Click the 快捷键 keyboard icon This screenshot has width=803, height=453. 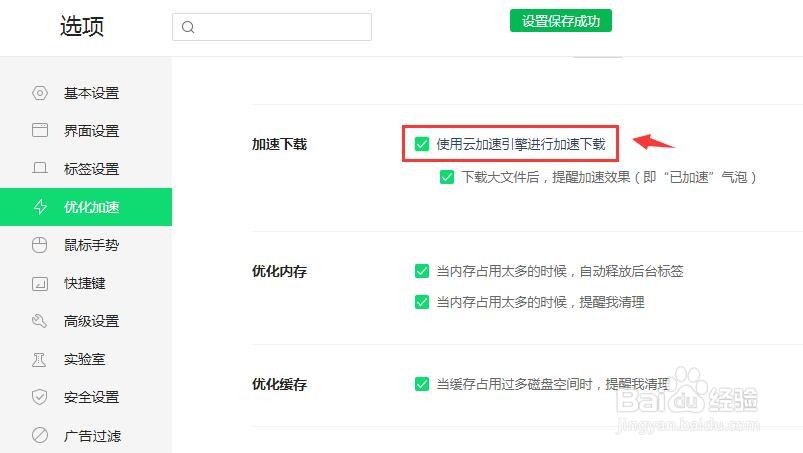(39, 283)
